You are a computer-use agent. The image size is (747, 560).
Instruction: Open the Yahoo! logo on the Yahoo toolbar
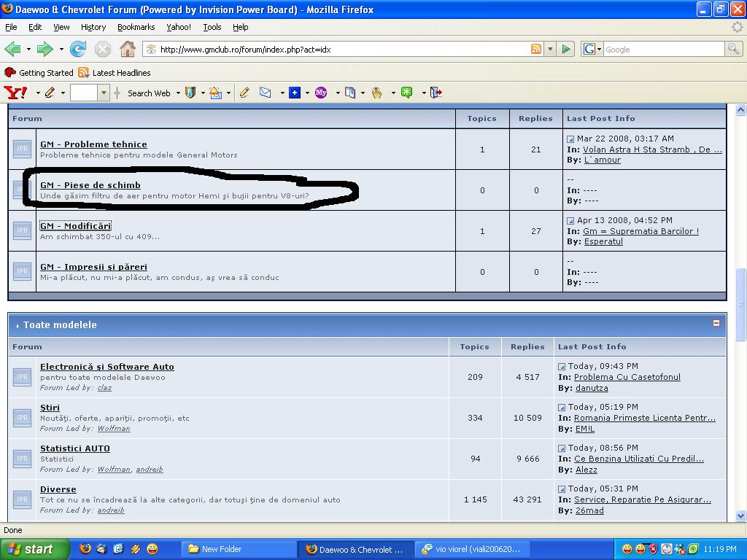16,93
